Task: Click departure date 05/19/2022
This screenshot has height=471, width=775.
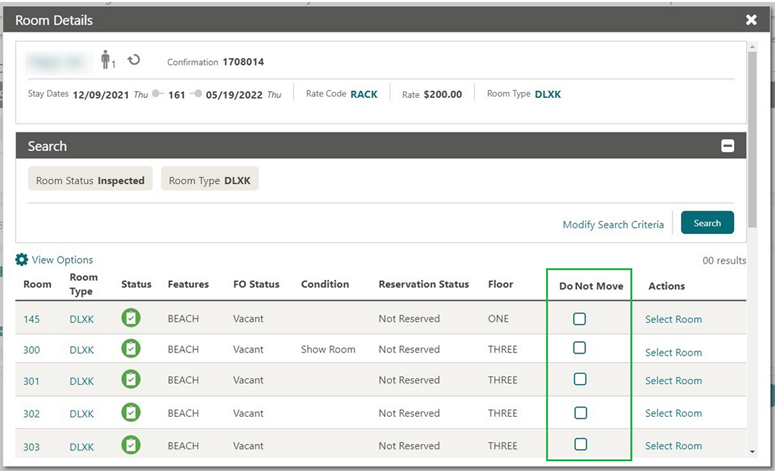Action: click(234, 95)
